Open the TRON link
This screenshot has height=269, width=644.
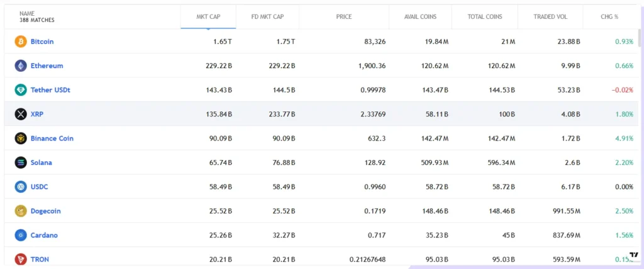click(40, 260)
